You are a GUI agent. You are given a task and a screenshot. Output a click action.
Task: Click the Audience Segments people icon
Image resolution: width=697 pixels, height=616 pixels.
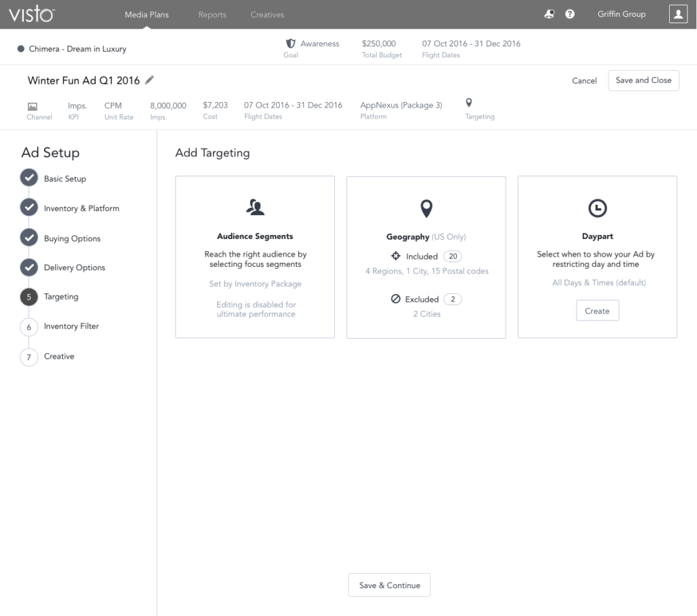click(x=255, y=207)
